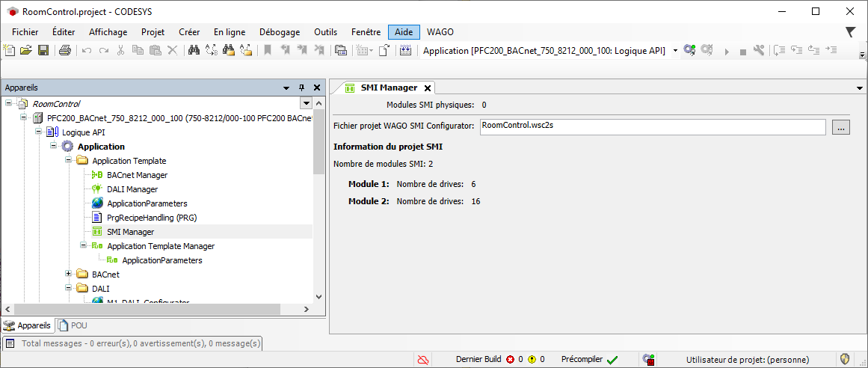Expand the BACnet folder
This screenshot has height=368, width=868.
point(69,274)
